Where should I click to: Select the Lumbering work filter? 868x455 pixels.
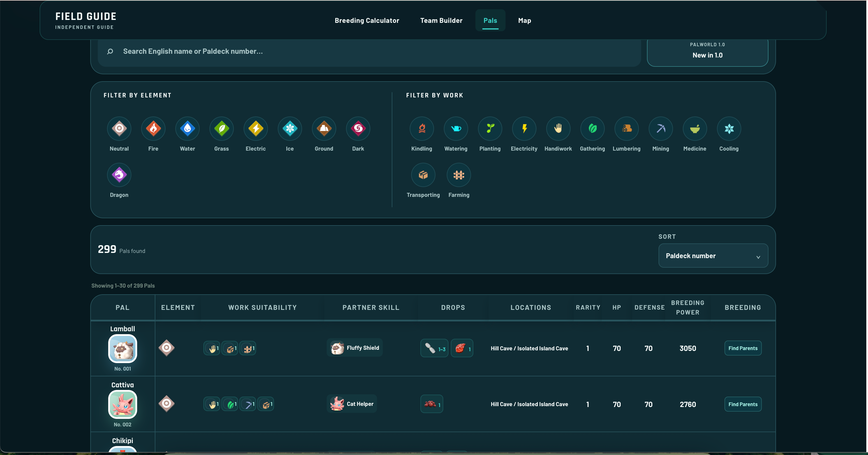coord(626,129)
